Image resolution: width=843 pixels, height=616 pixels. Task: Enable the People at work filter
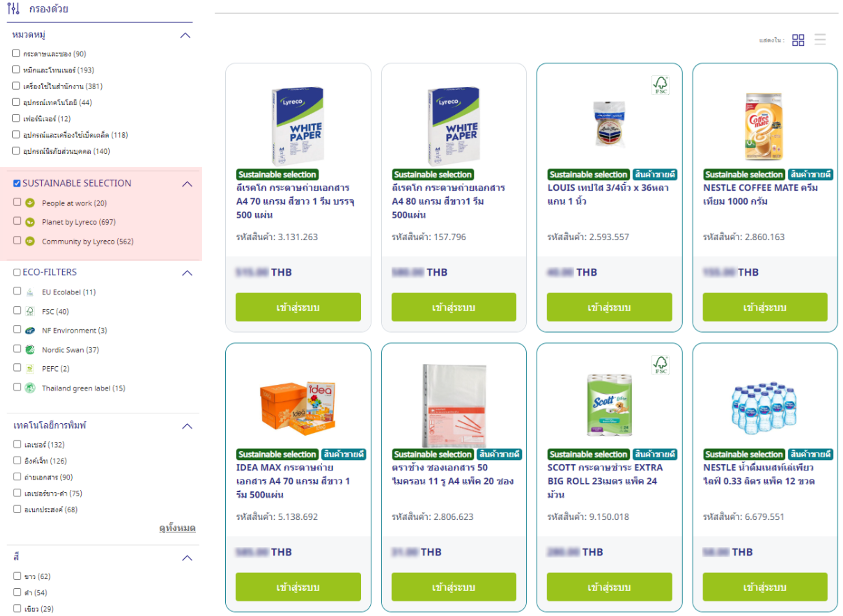pos(17,202)
